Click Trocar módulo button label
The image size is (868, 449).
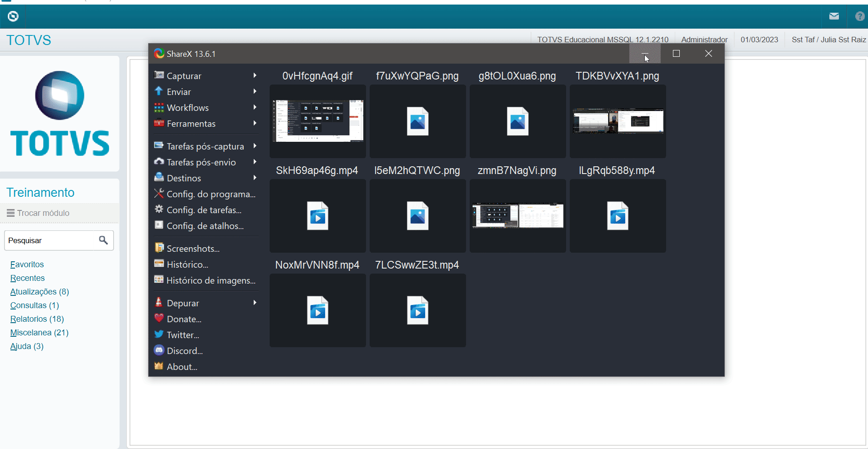click(x=43, y=213)
